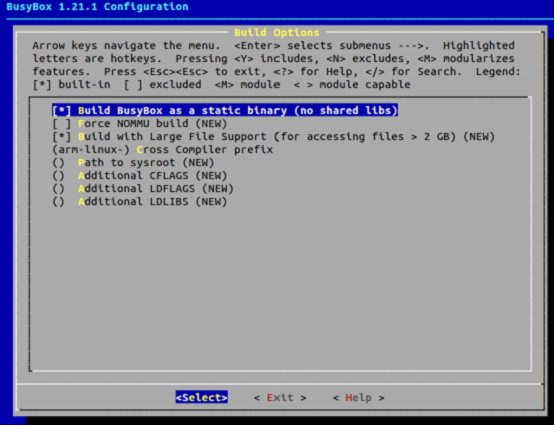Select Cross Compiler prefix entry
Image resolution: width=555 pixels, height=426 pixels.
[162, 150]
